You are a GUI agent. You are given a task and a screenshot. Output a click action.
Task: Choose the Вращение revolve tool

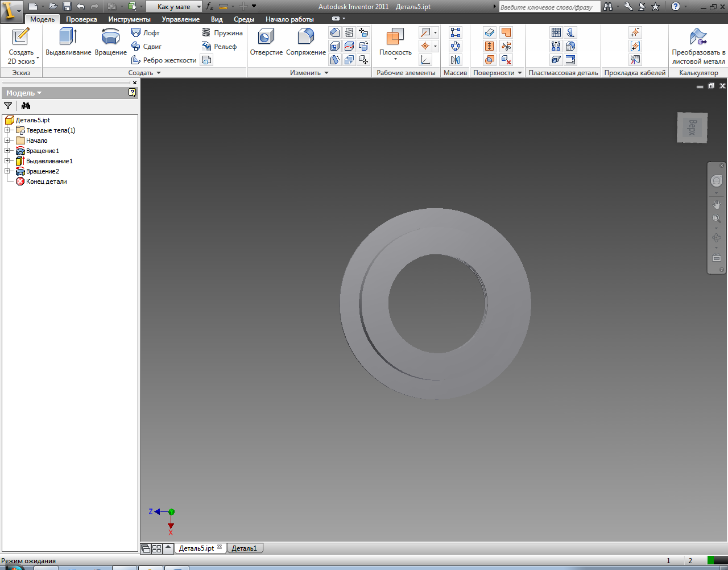111,42
